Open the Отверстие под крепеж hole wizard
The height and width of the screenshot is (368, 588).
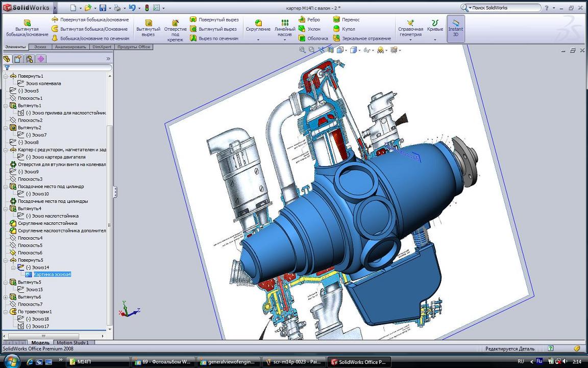click(175, 30)
